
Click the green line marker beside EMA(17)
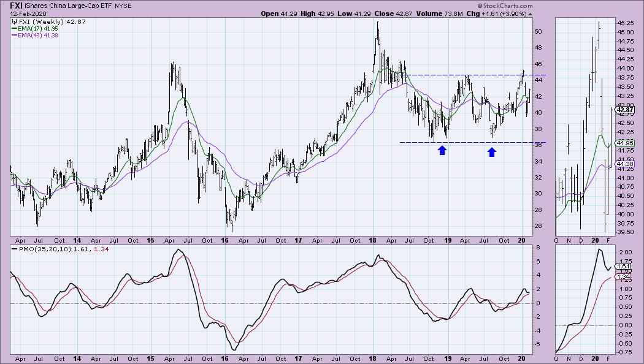(14, 29)
